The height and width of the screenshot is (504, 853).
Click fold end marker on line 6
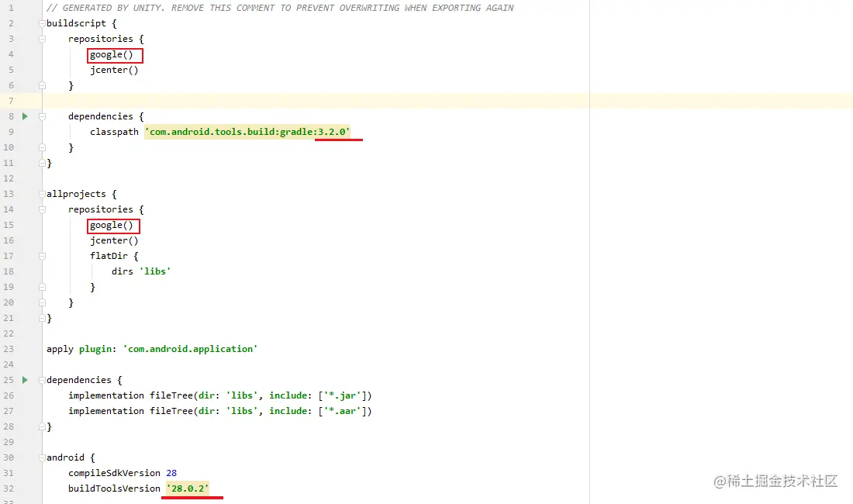(42, 85)
